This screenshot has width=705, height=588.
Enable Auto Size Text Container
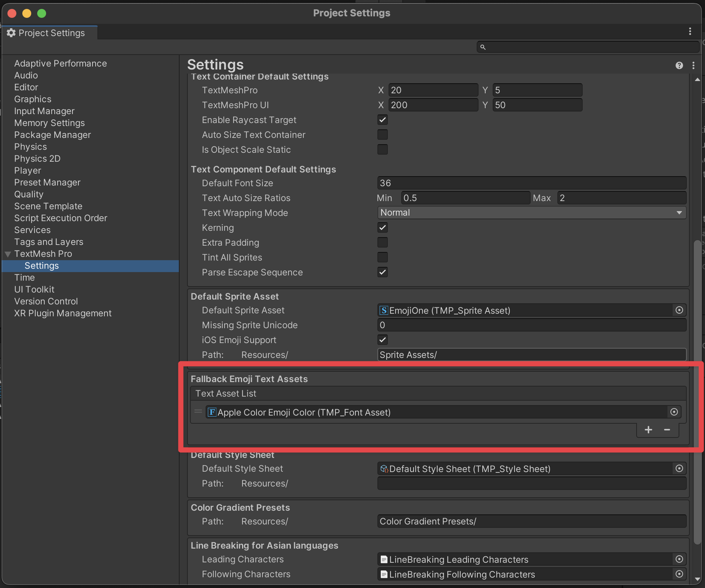pyautogui.click(x=382, y=135)
